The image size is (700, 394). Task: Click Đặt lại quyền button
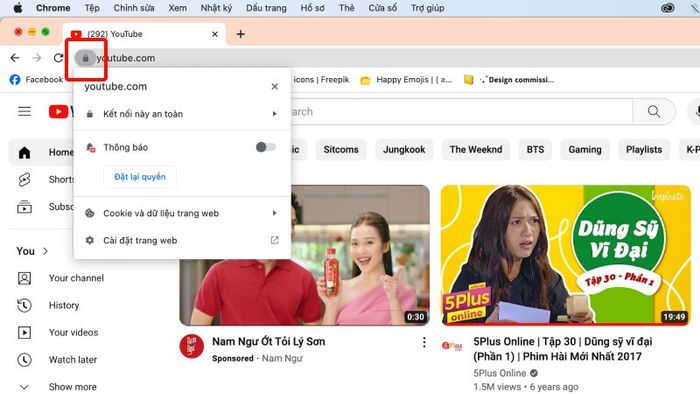pos(140,177)
